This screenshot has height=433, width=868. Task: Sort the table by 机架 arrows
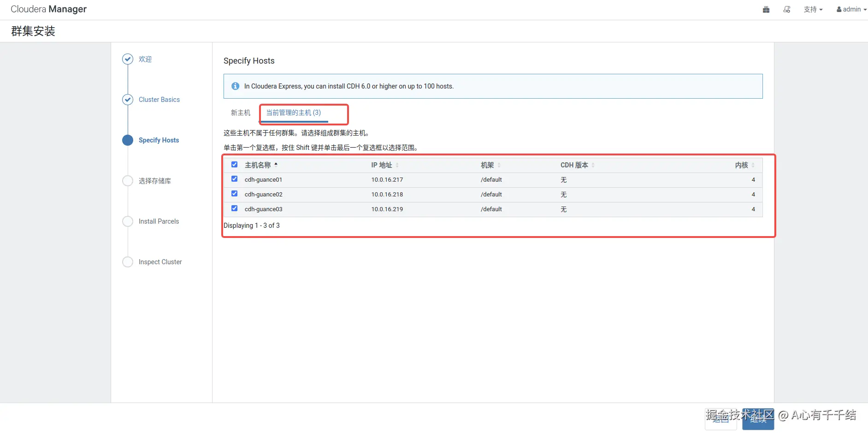[x=499, y=165]
